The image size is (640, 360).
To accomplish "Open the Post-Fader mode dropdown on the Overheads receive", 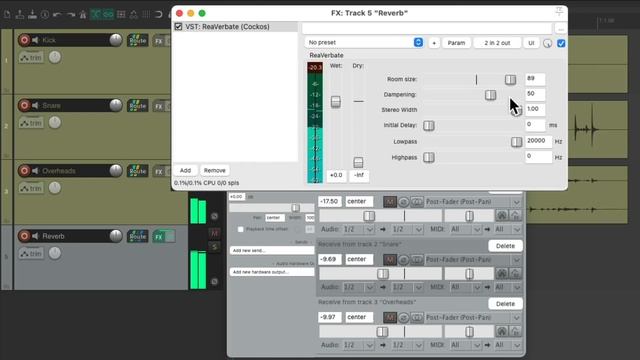I will [x=473, y=317].
